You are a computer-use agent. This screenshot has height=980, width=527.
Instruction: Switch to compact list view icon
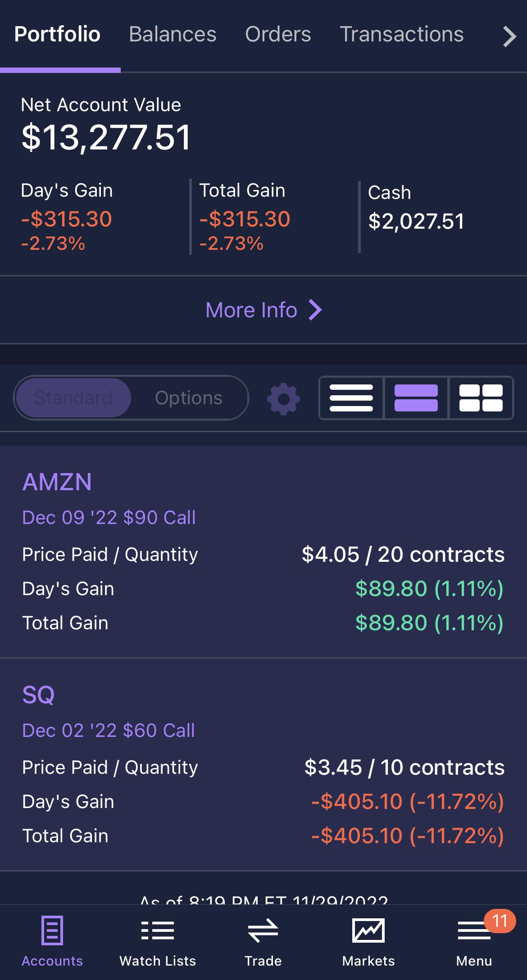351,398
